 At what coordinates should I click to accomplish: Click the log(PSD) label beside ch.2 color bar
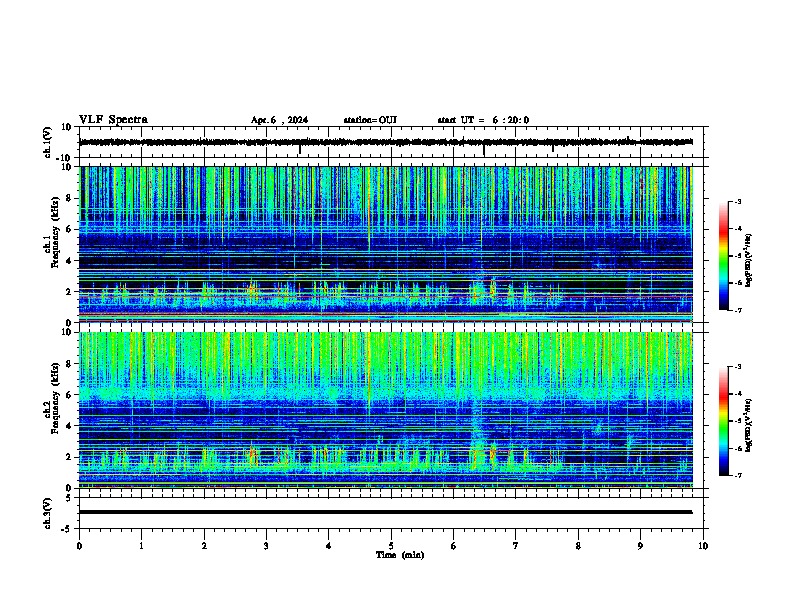pyautogui.click(x=749, y=425)
